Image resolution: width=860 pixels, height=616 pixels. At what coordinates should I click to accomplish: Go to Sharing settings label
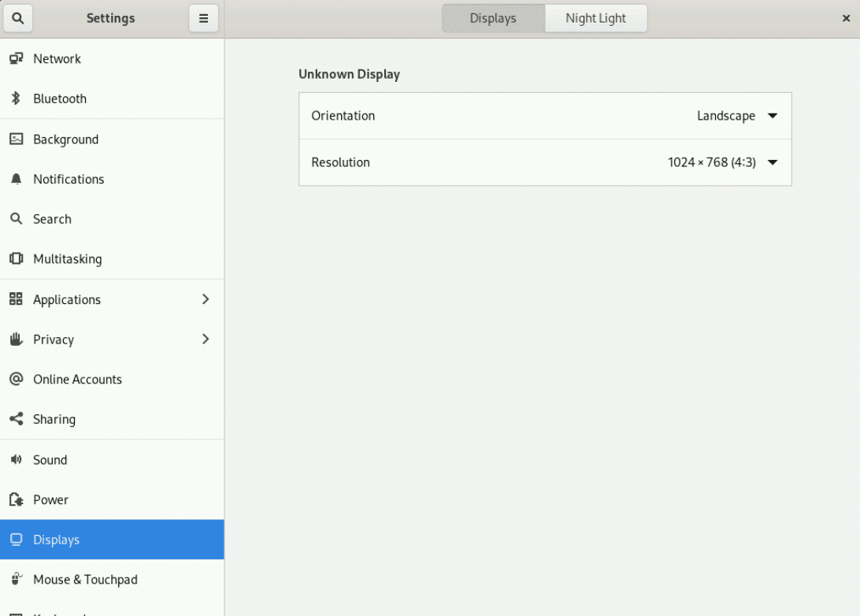[x=54, y=419]
